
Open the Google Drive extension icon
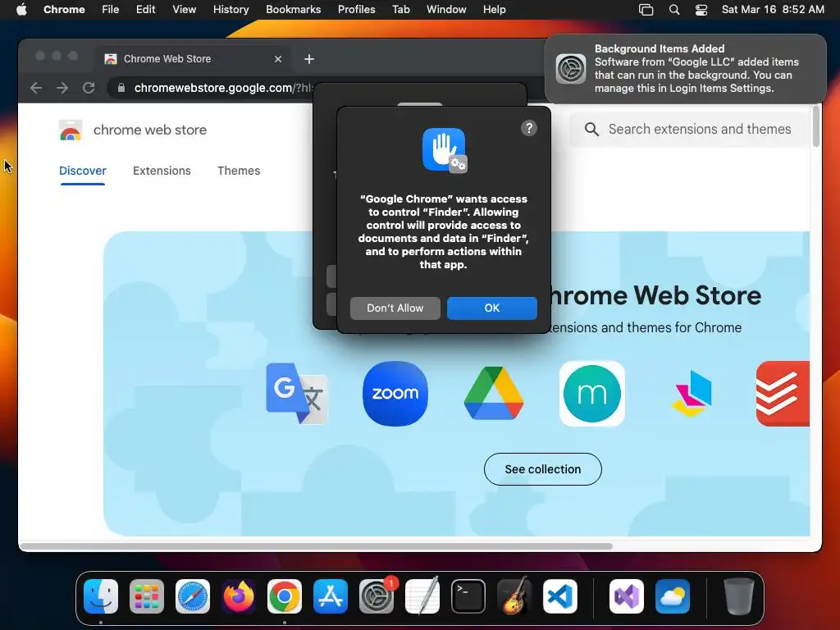(493, 394)
